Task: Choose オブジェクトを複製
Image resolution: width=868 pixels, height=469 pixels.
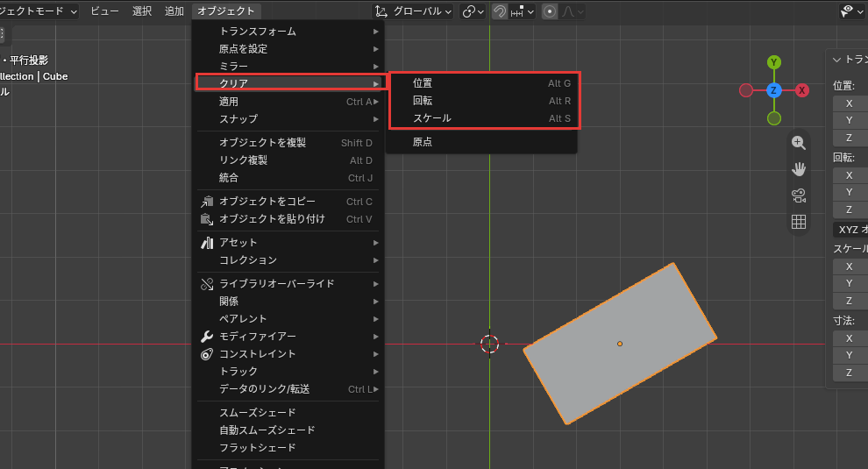Action: click(x=288, y=143)
